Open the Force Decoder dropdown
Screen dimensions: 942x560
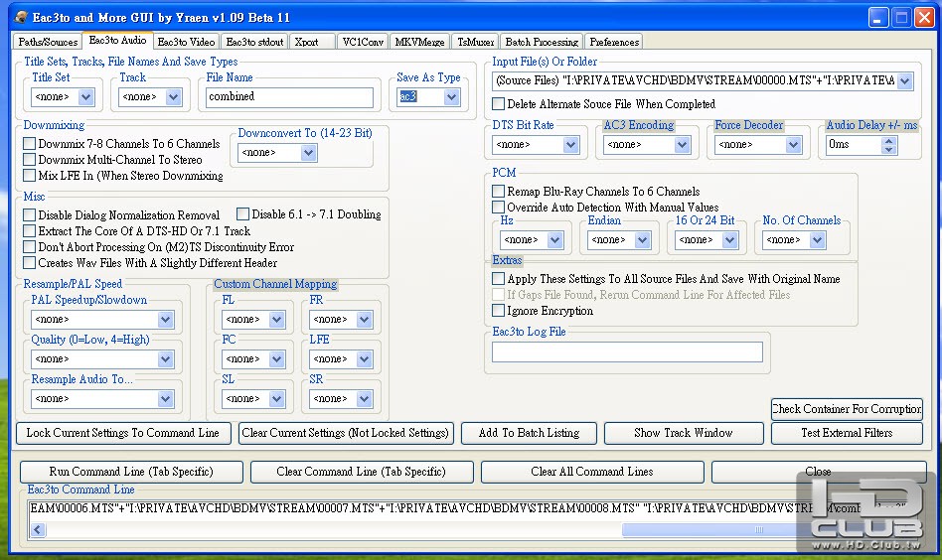pos(793,145)
